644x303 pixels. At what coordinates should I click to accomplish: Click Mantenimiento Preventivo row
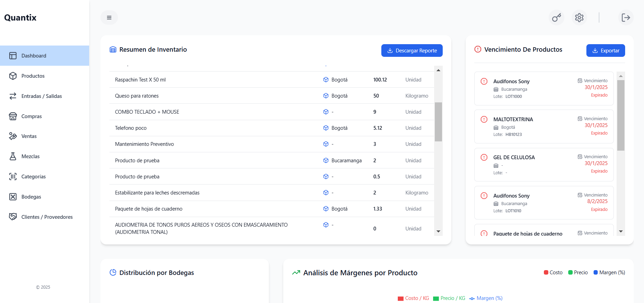(272, 144)
